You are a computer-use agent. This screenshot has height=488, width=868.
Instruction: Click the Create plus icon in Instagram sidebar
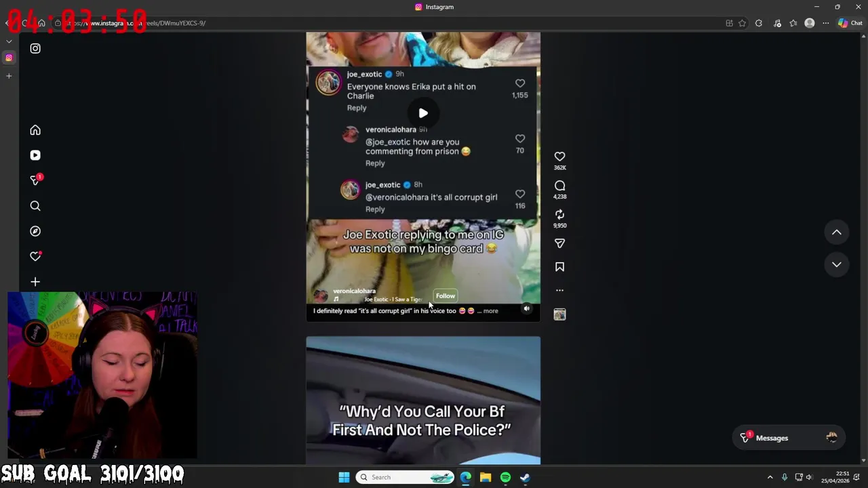tap(35, 282)
